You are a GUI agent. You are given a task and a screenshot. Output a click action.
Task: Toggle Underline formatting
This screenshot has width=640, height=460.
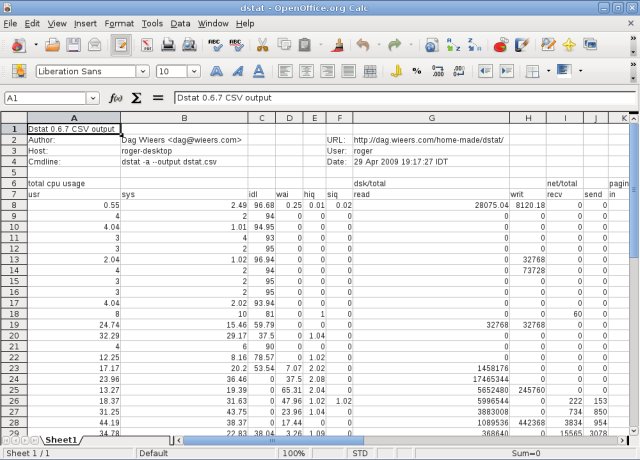pos(259,71)
